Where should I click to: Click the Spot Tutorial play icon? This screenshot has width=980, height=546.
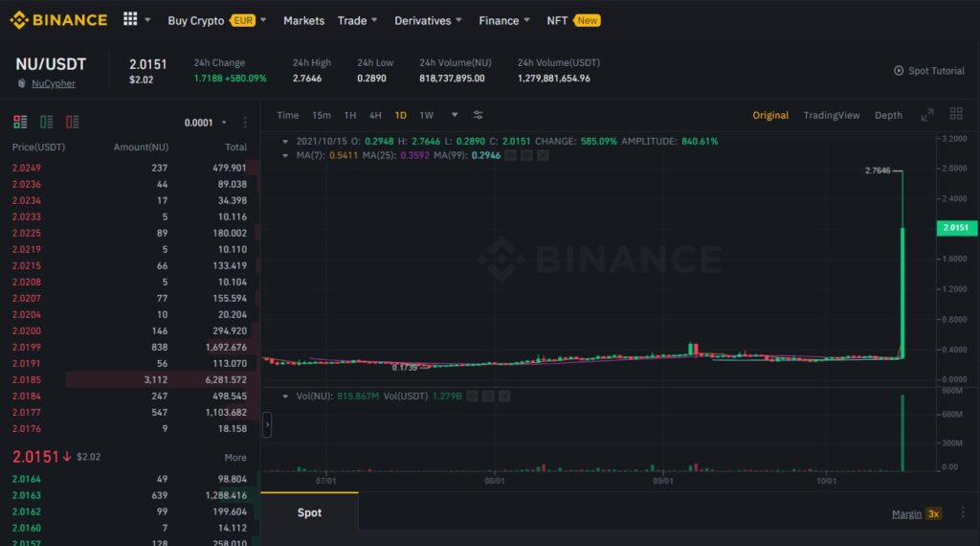(899, 71)
